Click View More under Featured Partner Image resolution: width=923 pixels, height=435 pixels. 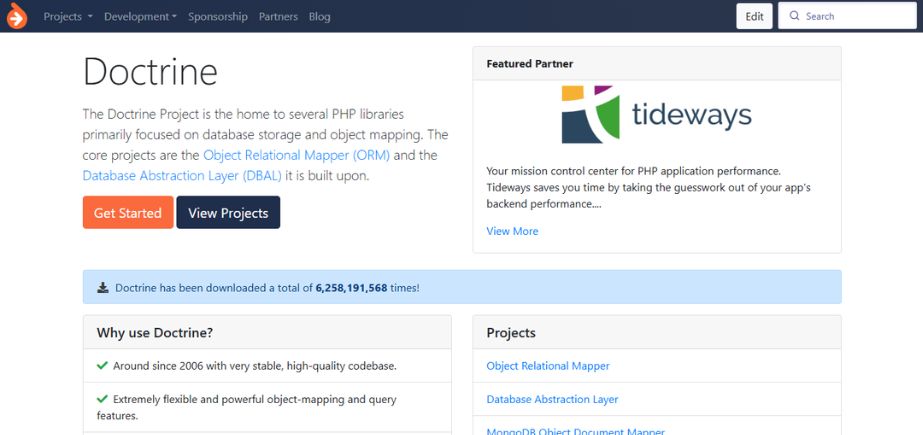pos(512,231)
